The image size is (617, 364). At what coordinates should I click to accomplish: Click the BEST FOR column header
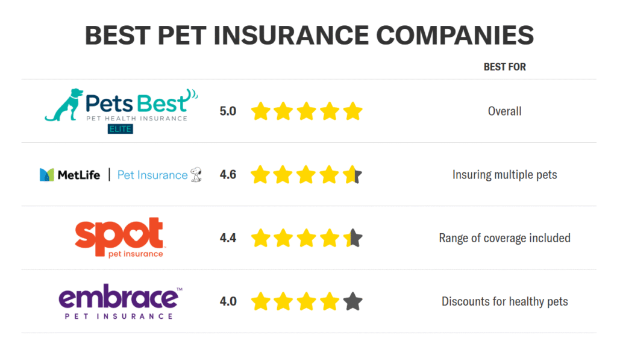(x=504, y=67)
